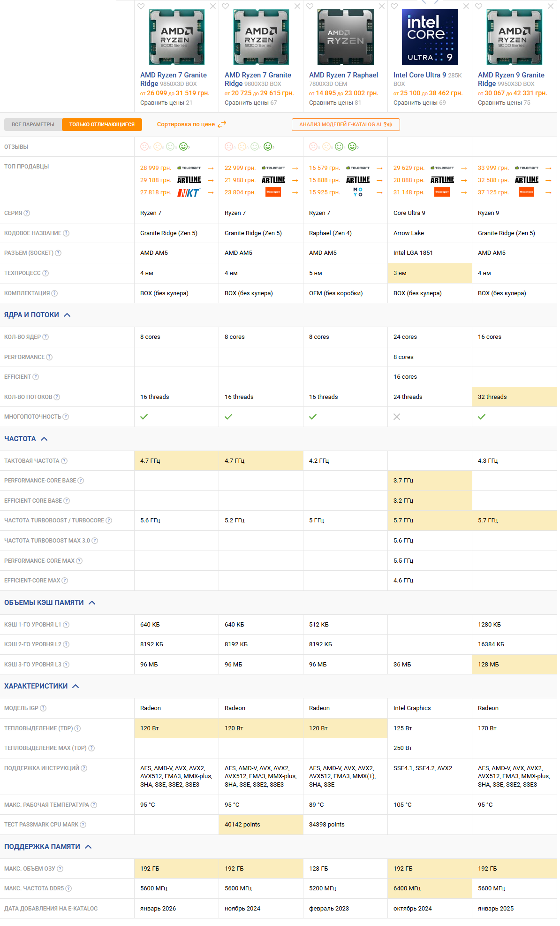Follow the arrow beside the 16 579 грн. offer
The width and height of the screenshot is (560, 926).
379,168
